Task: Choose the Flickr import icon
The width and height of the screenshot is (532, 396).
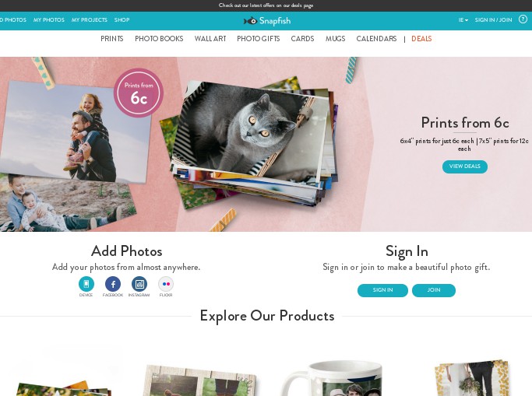Action: pos(166,284)
